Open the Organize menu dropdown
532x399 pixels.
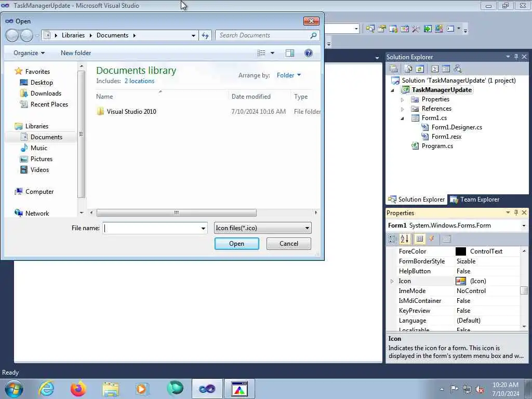tap(29, 53)
